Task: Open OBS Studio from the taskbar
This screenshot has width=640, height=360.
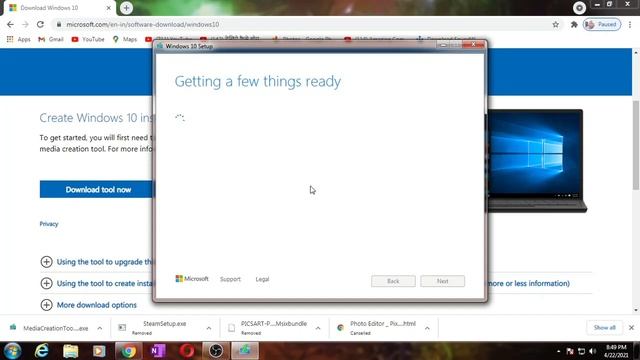Action: [x=216, y=351]
